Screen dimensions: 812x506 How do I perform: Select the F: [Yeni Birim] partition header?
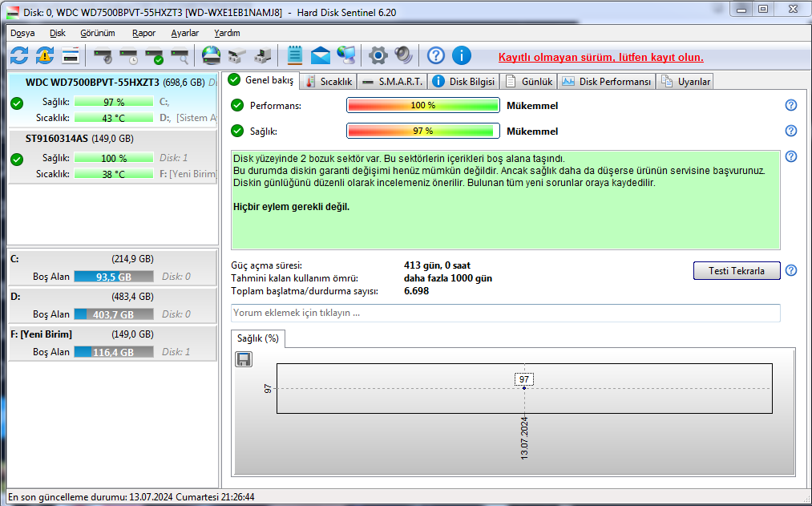click(112, 334)
